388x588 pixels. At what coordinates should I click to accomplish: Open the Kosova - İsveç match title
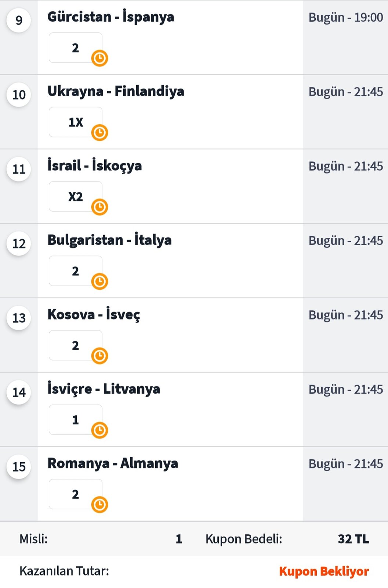pyautogui.click(x=94, y=315)
